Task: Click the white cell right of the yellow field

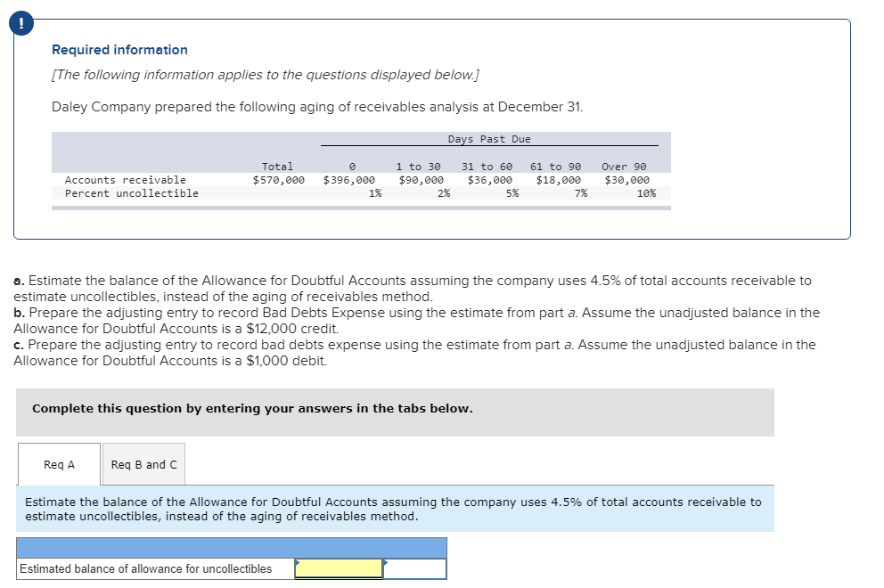Action: pos(413,568)
